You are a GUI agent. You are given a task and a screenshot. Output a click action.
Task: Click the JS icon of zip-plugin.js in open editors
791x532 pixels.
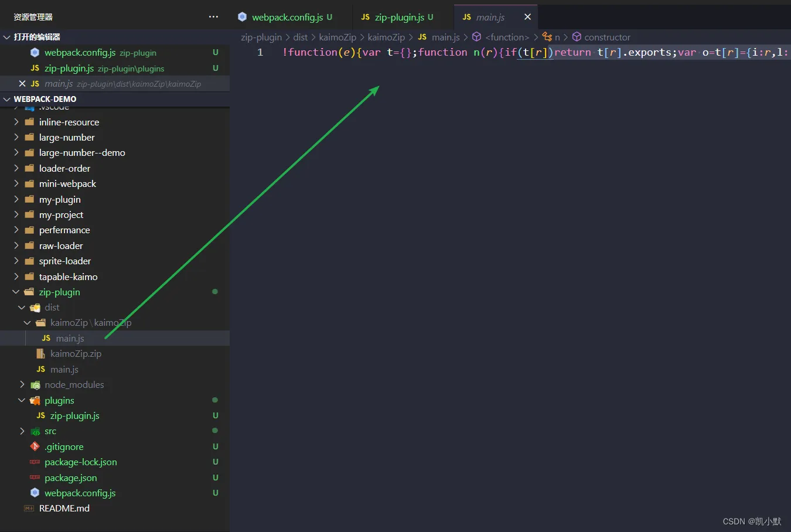click(35, 68)
